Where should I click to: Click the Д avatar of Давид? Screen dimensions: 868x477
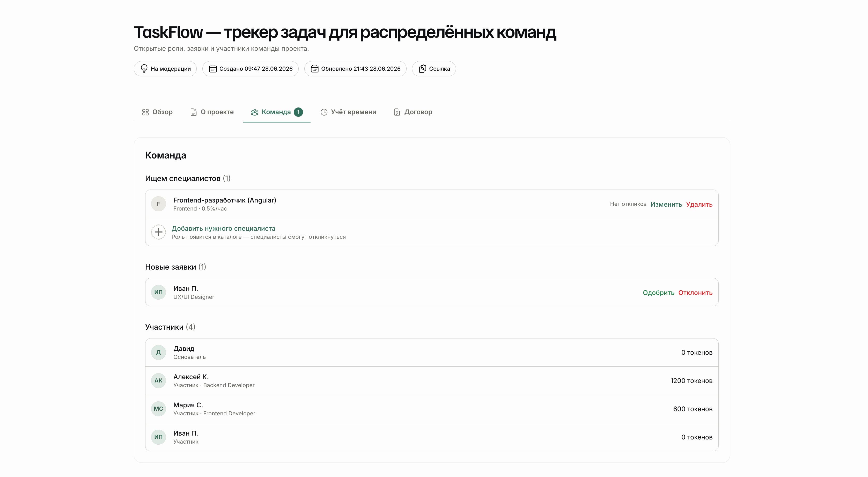pos(158,352)
